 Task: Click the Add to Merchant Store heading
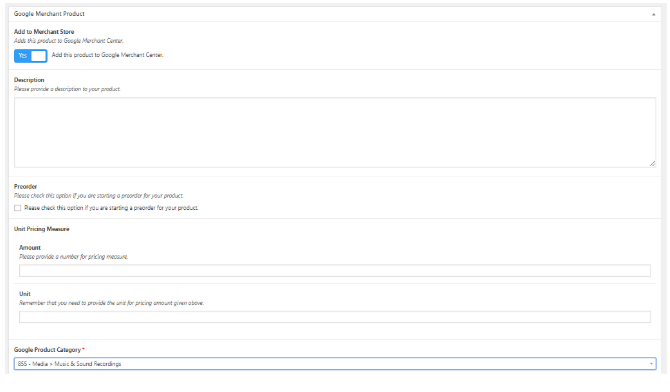(44, 32)
